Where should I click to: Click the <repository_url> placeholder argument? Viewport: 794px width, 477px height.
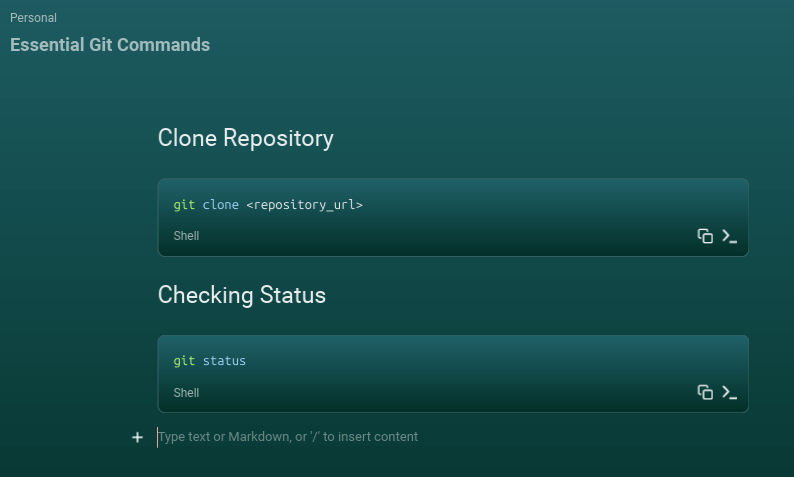coord(304,205)
